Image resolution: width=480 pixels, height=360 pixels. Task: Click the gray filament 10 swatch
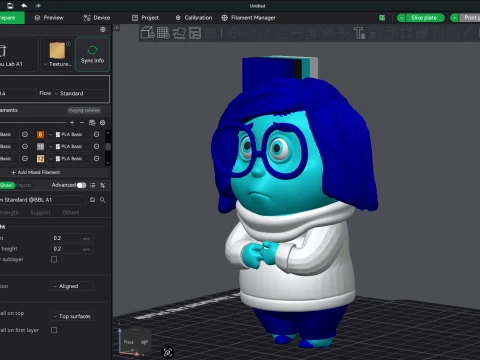click(x=40, y=146)
